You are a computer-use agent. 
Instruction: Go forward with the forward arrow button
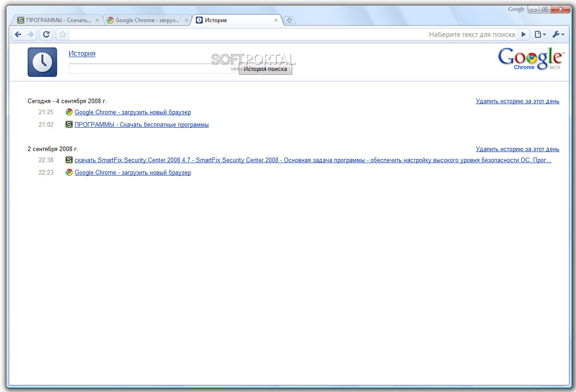tap(30, 35)
